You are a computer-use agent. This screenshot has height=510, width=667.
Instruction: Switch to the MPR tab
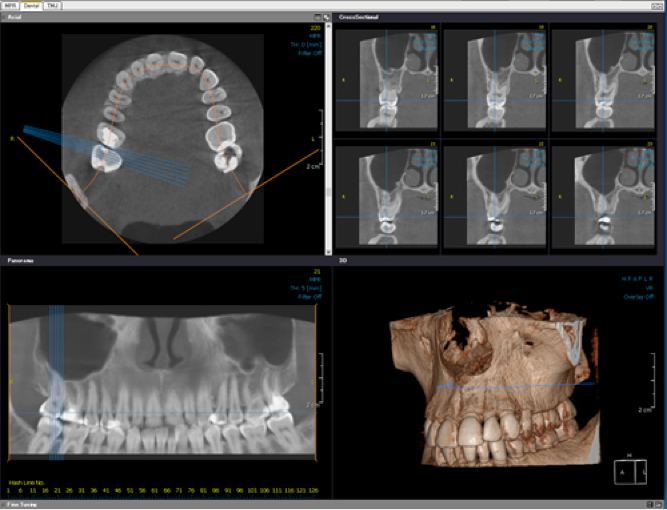pyautogui.click(x=11, y=5)
